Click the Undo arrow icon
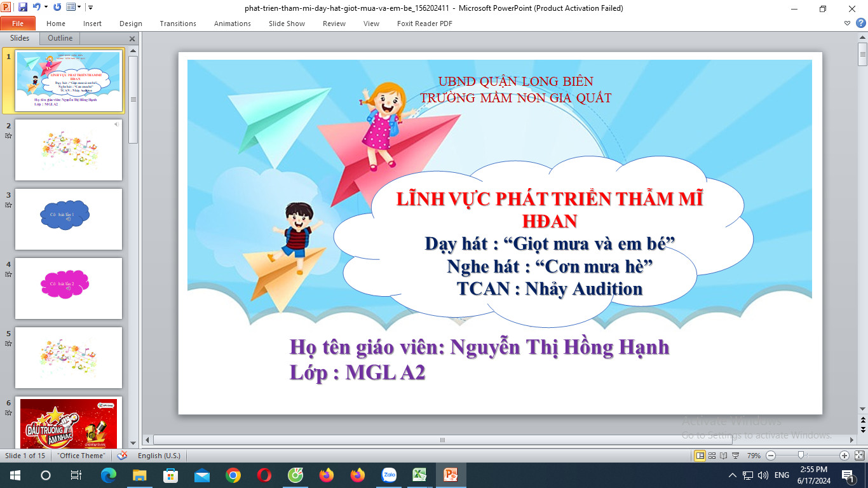868x488 pixels. pos(37,8)
